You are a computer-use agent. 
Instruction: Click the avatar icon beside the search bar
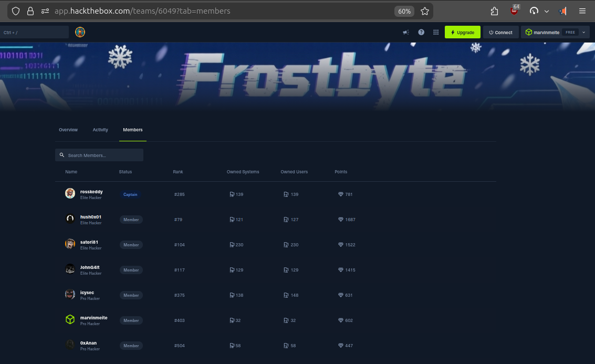80,33
